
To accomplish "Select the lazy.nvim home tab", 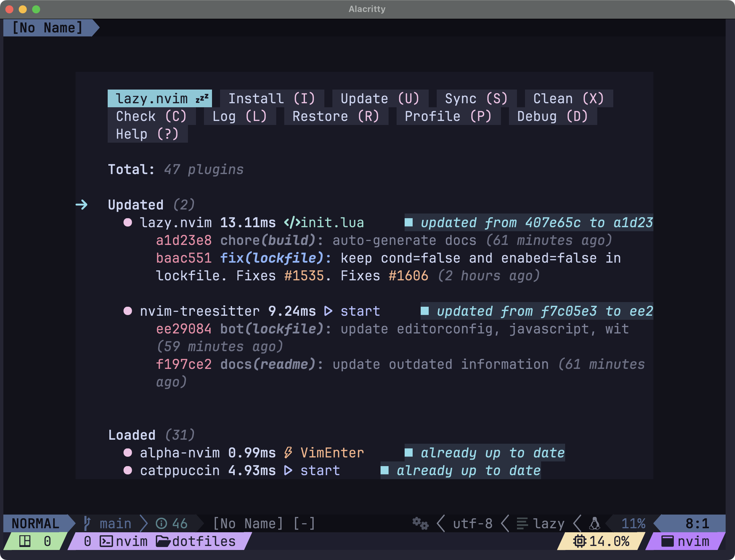I will 160,99.
